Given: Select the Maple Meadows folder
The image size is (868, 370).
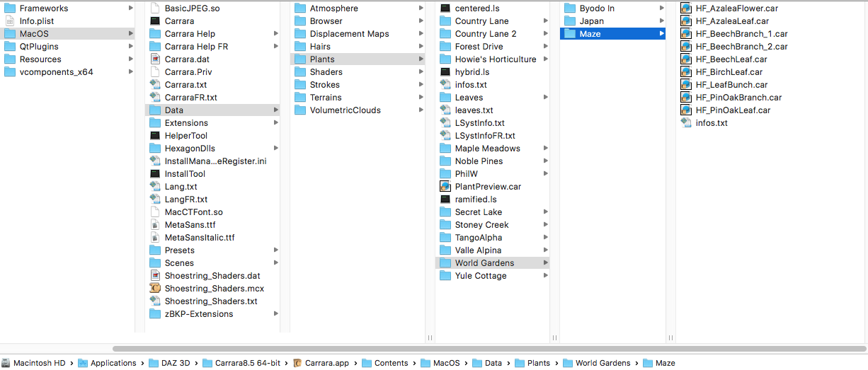Looking at the screenshot, I should pos(493,149).
